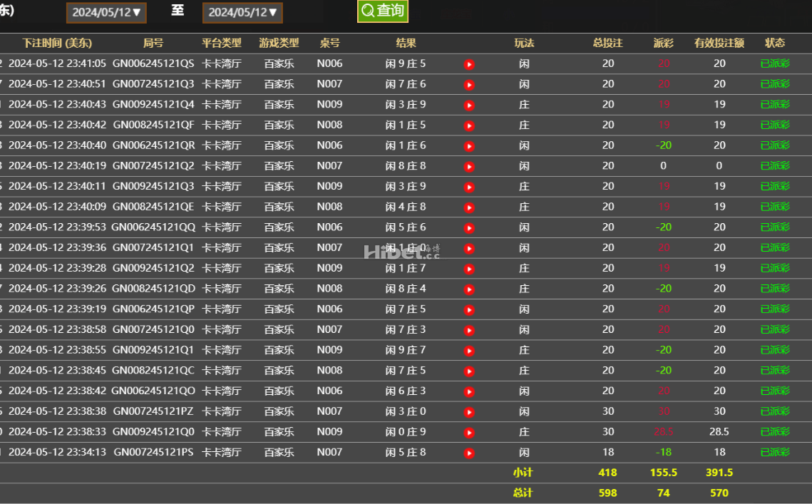Select the bet time 2024-05-12 23:34:13
Screen dimensions: 812x504
point(57,452)
